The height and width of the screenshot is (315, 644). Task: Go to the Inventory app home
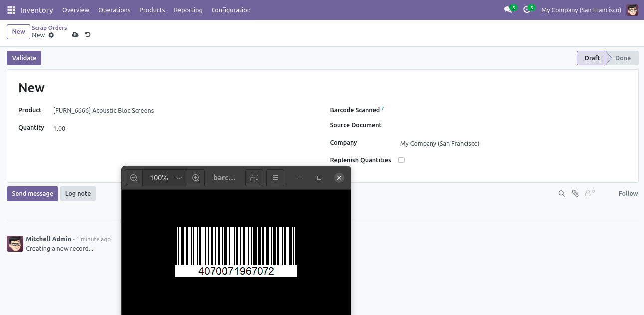tap(37, 10)
